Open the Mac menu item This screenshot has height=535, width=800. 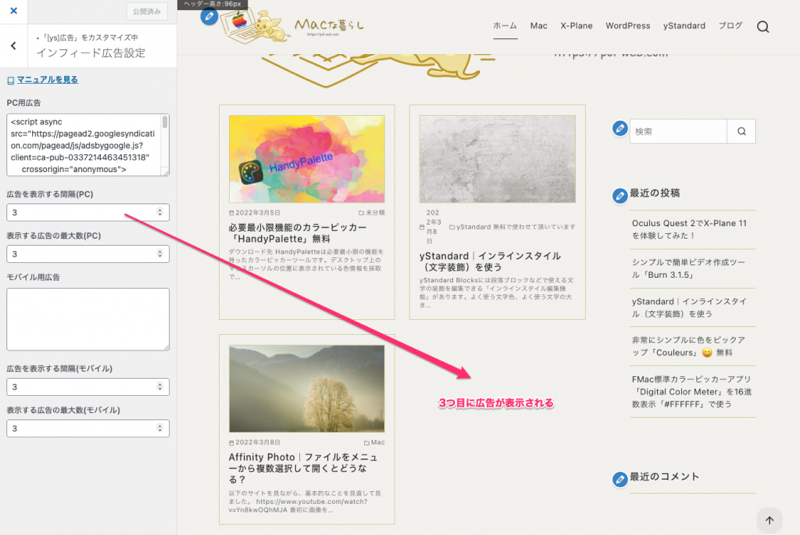coord(539,26)
